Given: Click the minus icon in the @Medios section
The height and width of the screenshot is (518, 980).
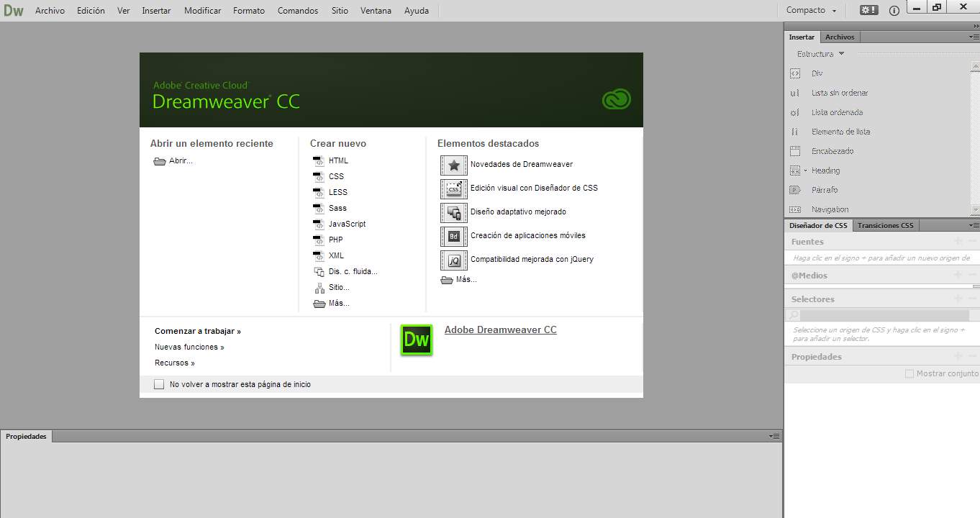Looking at the screenshot, I should coord(972,275).
